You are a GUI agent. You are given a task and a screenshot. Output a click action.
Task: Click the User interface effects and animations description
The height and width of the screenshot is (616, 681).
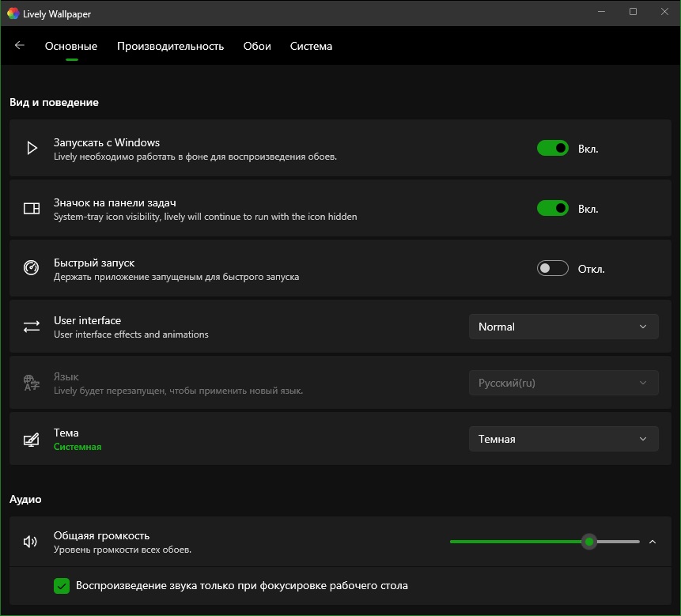(131, 334)
